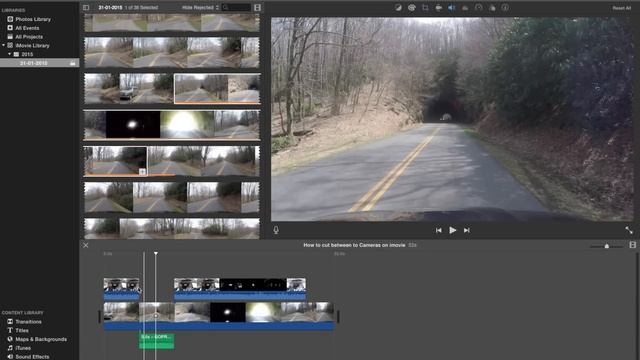The image size is (640, 360).
Task: Collapse the 2015 folder
Action: click(x=9, y=54)
